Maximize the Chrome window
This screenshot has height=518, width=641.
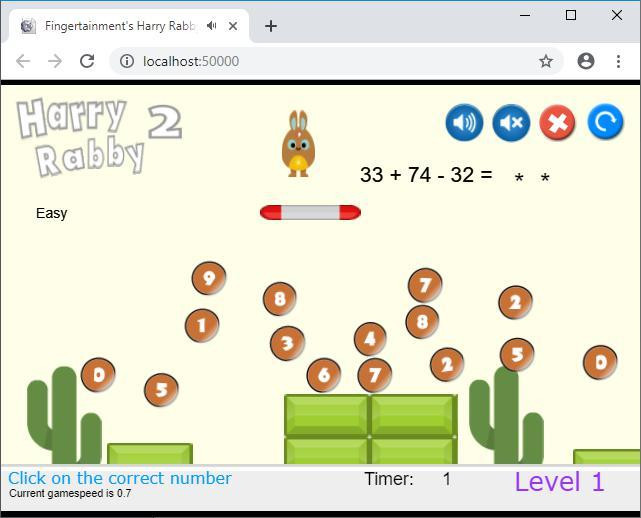(x=571, y=15)
